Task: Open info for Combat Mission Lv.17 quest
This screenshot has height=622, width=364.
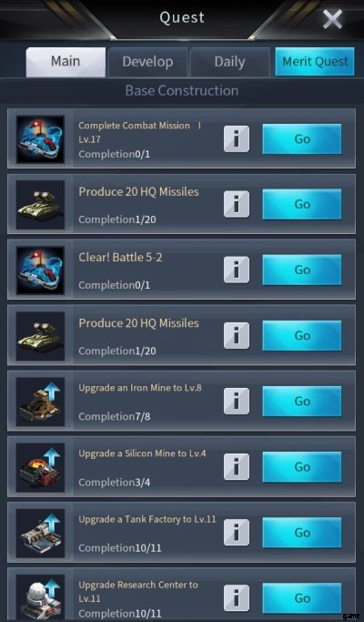Action: (237, 138)
